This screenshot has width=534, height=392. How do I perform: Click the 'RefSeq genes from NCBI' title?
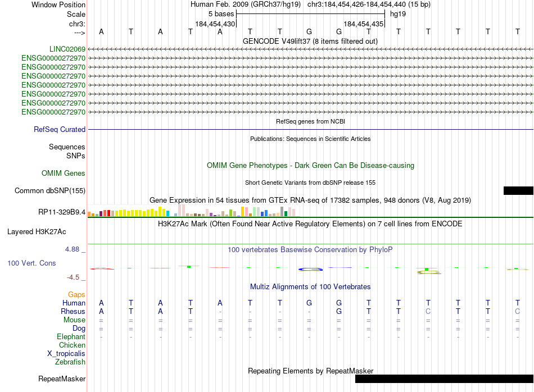pos(310,121)
